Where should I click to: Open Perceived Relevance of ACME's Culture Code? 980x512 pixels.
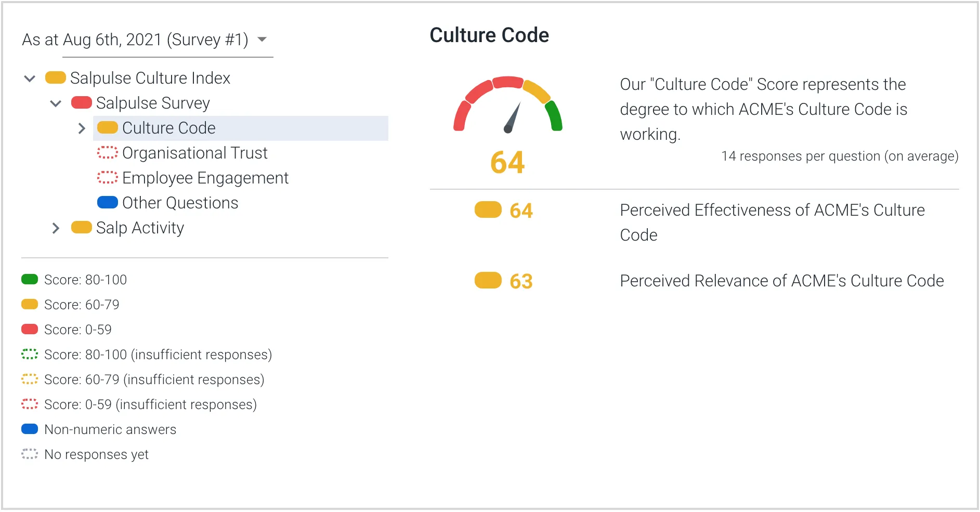pyautogui.click(x=781, y=281)
